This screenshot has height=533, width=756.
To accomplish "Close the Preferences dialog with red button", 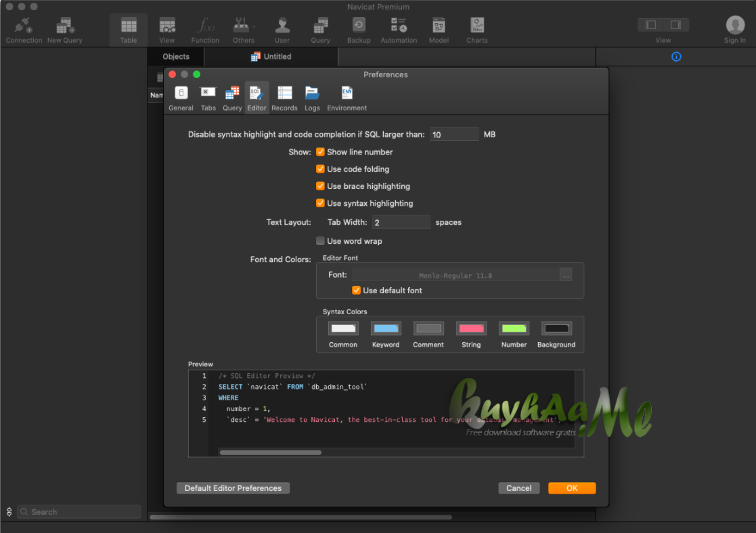I will click(172, 74).
